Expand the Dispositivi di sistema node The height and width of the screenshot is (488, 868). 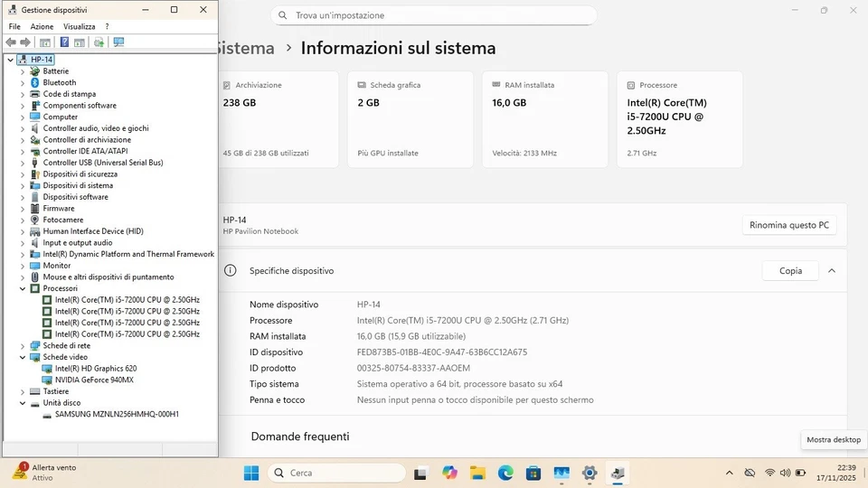tap(23, 186)
